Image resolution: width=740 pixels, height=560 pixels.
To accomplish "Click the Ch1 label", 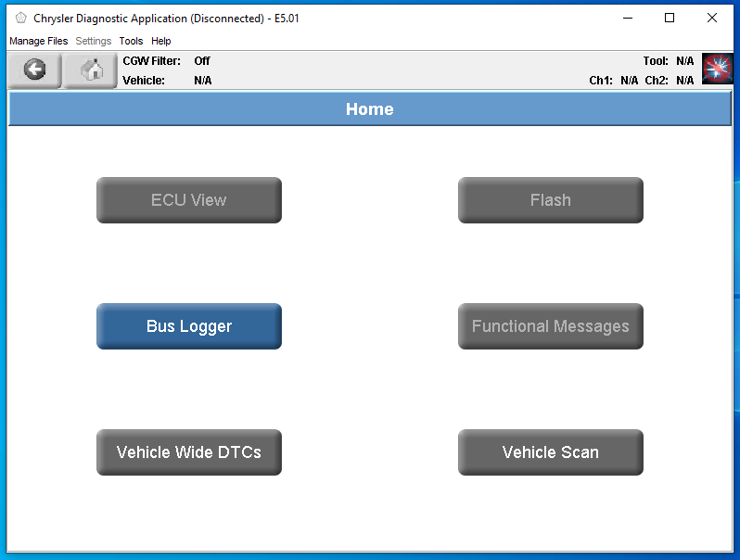I will (x=601, y=81).
